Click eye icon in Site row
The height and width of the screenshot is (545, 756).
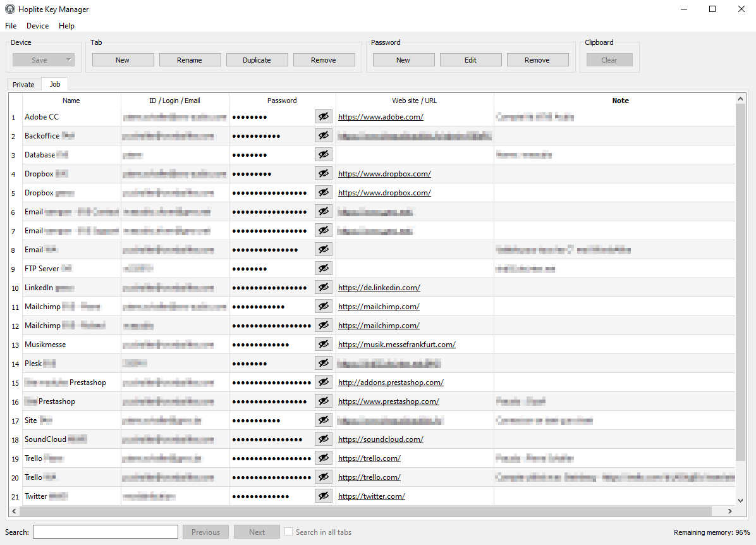tap(324, 420)
